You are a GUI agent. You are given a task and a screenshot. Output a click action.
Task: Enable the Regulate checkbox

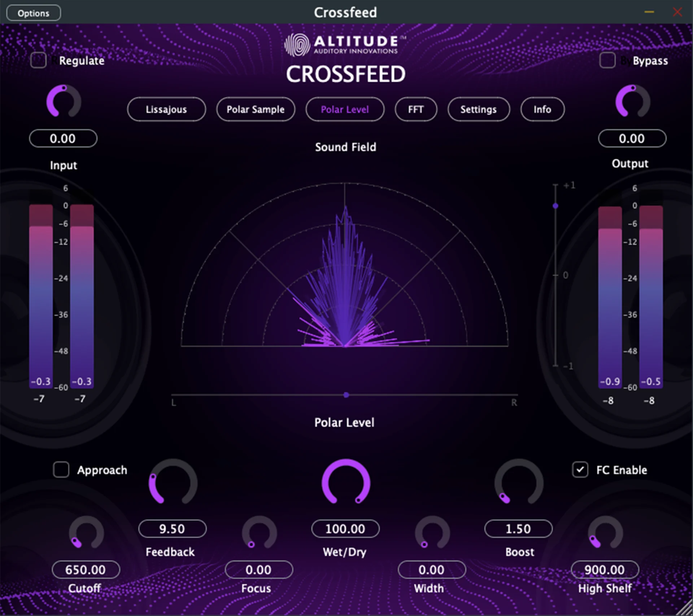(x=38, y=60)
